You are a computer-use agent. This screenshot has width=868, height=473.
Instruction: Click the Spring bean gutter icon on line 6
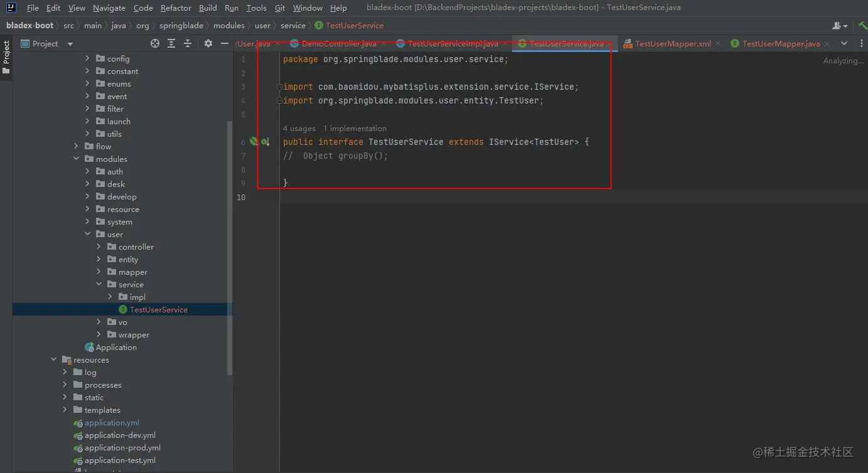[254, 142]
